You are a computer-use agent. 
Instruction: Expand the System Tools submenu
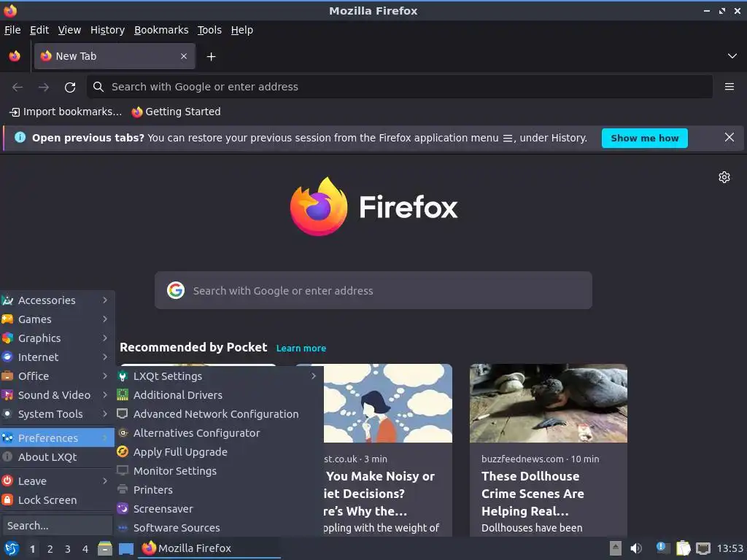pyautogui.click(x=57, y=414)
